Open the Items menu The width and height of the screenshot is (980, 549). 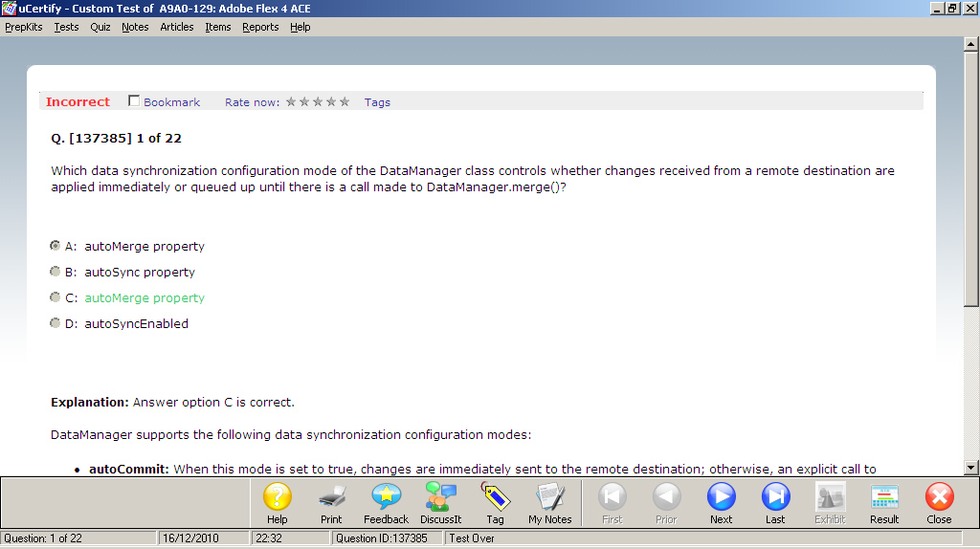pyautogui.click(x=218, y=27)
